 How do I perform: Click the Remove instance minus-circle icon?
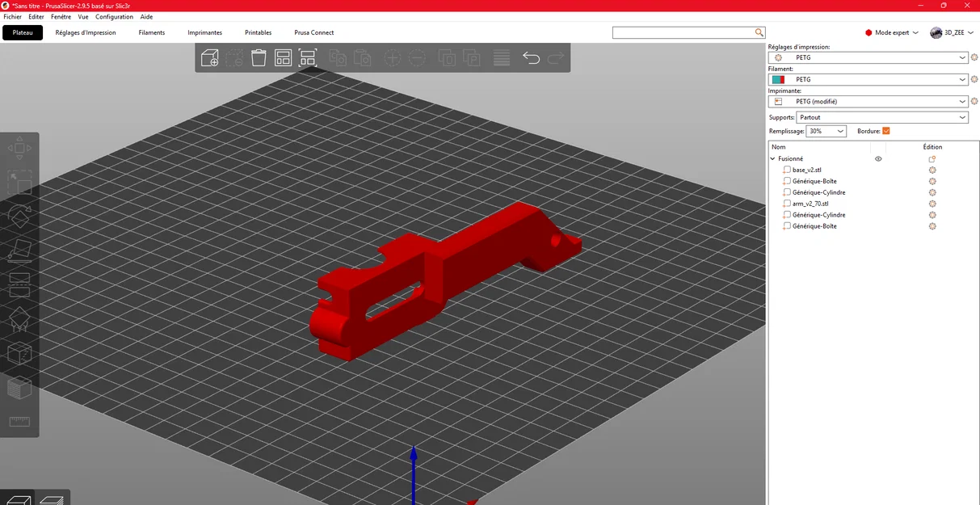[417, 57]
